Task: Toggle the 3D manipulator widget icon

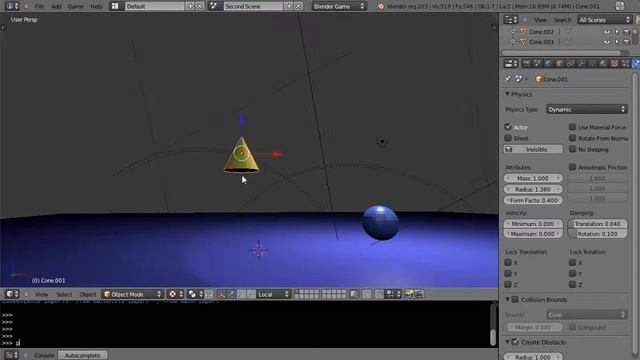Action: (222, 294)
